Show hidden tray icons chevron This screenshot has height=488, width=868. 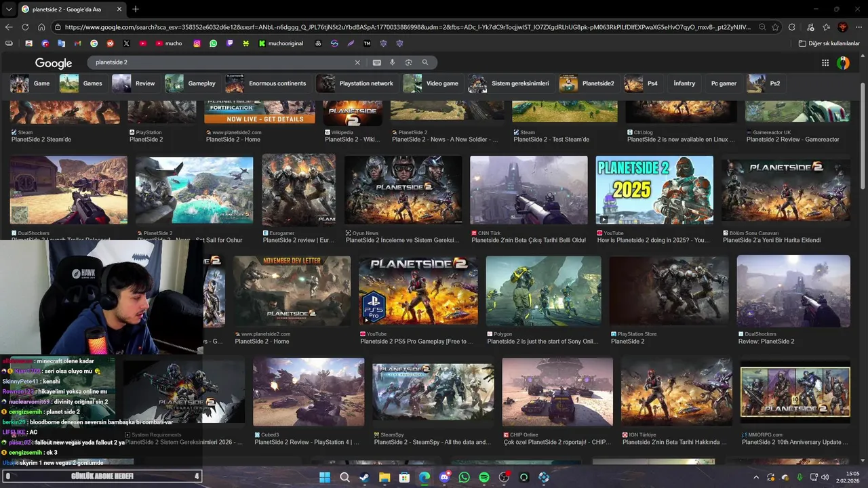tap(755, 477)
